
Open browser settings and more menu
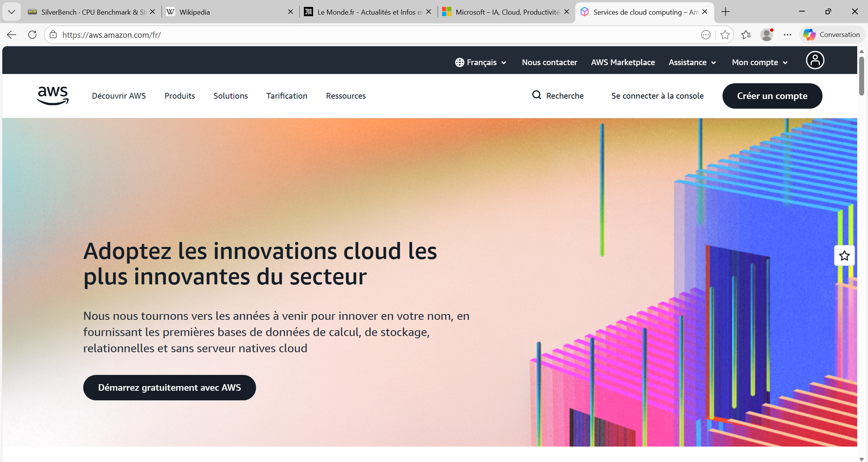coord(788,35)
